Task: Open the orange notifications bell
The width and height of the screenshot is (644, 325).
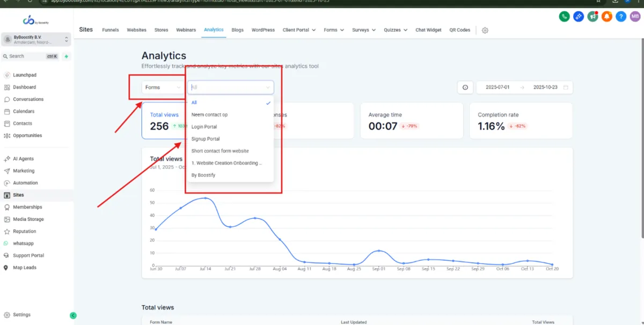Action: tap(606, 17)
